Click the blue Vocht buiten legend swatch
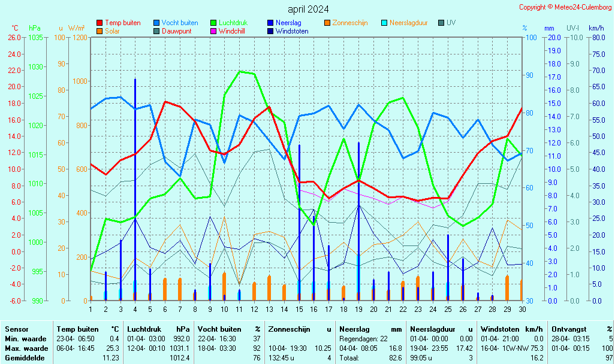Image resolution: width=615 pixels, height=364 pixels. point(156,23)
